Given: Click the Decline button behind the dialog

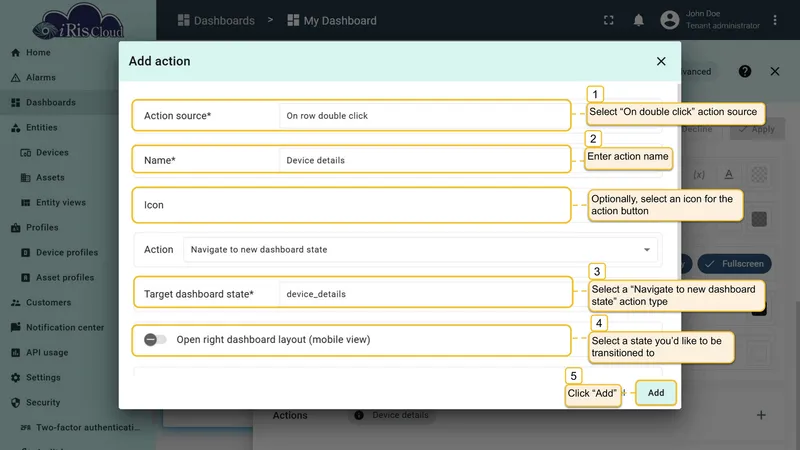Looking at the screenshot, I should 696,129.
